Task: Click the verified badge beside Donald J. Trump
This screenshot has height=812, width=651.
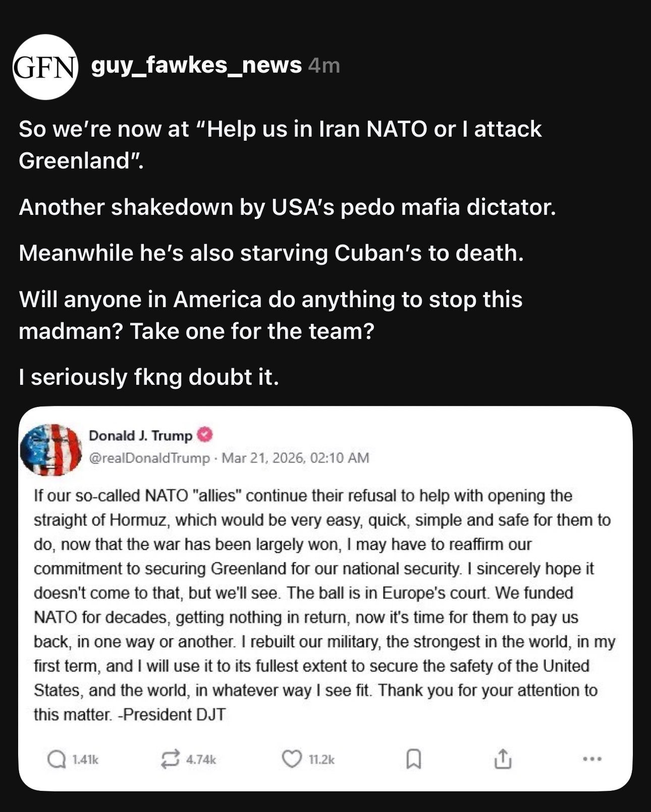Action: pyautogui.click(x=204, y=435)
